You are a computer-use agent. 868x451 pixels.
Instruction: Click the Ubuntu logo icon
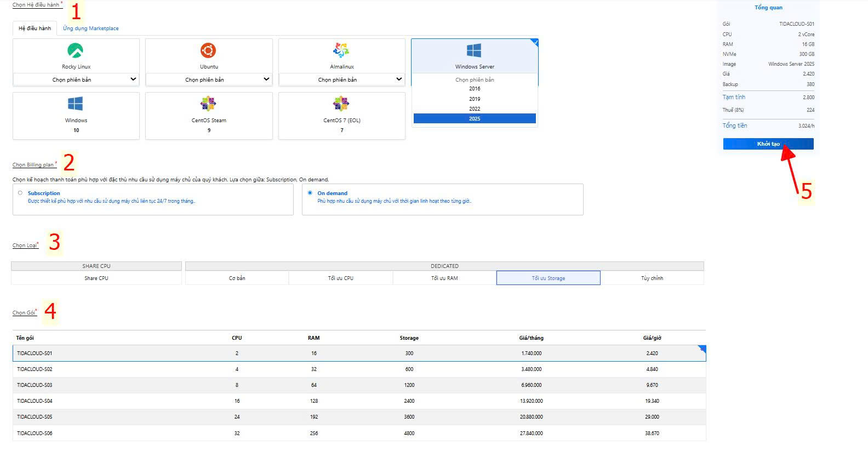[208, 51]
